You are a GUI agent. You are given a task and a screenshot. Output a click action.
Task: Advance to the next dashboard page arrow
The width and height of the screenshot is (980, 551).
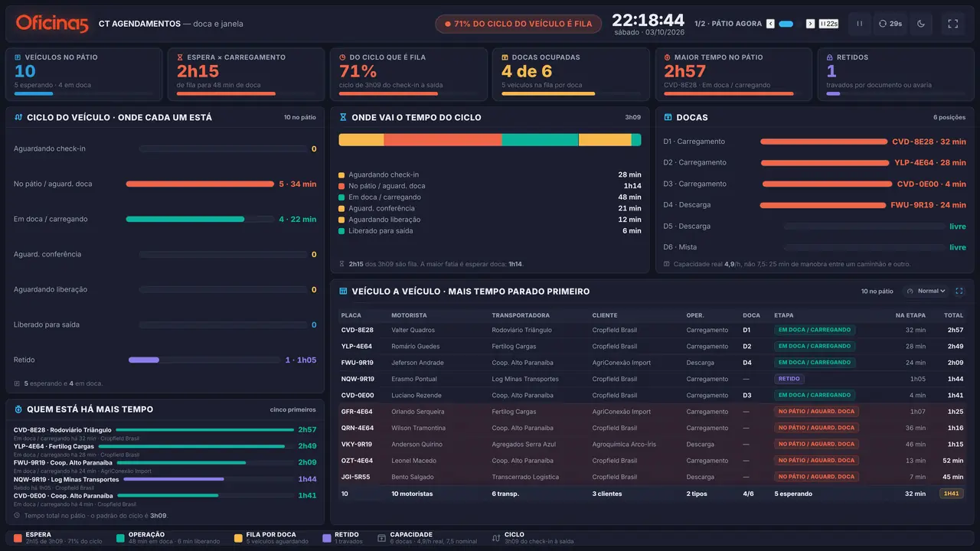pos(810,24)
